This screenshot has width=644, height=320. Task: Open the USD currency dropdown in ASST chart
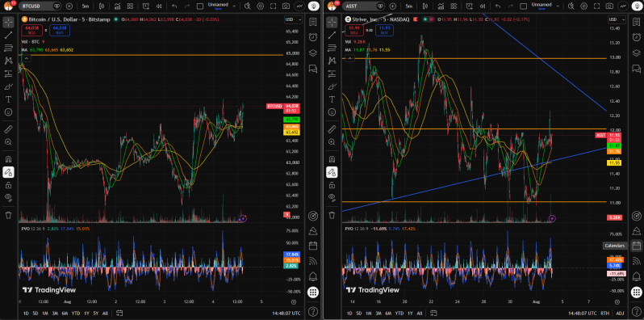tap(617, 19)
